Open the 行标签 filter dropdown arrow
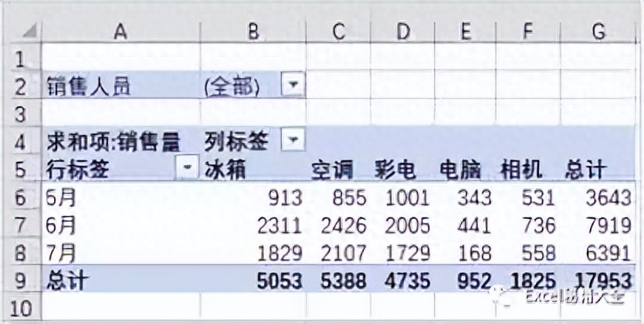This screenshot has width=644, height=324. pos(187,169)
